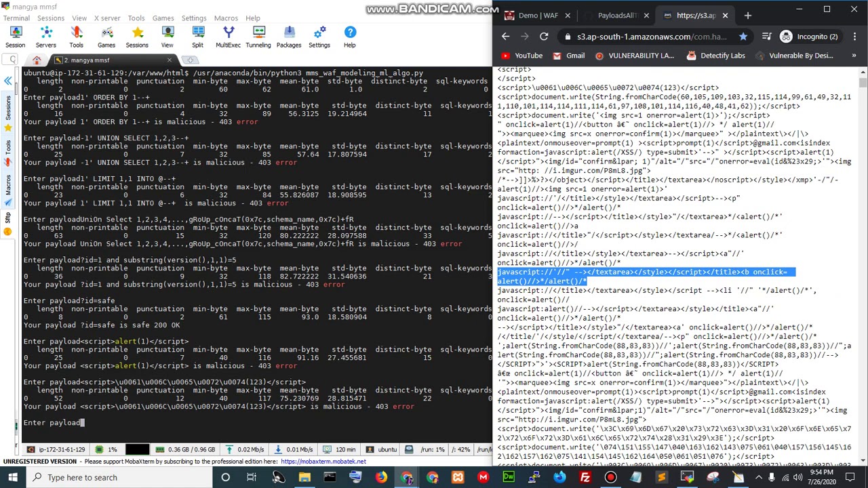868x488 pixels.
Task: Click the ip-172-31-61-129 status bar entry
Action: coord(57,449)
